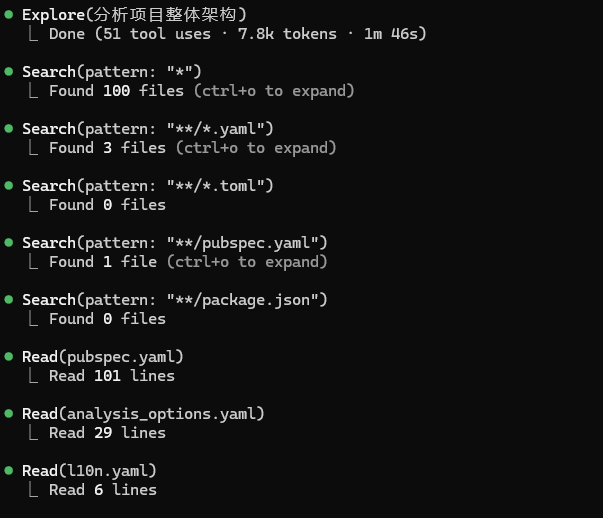Select the Read(analysis_options.yaml) entry

click(x=143, y=414)
